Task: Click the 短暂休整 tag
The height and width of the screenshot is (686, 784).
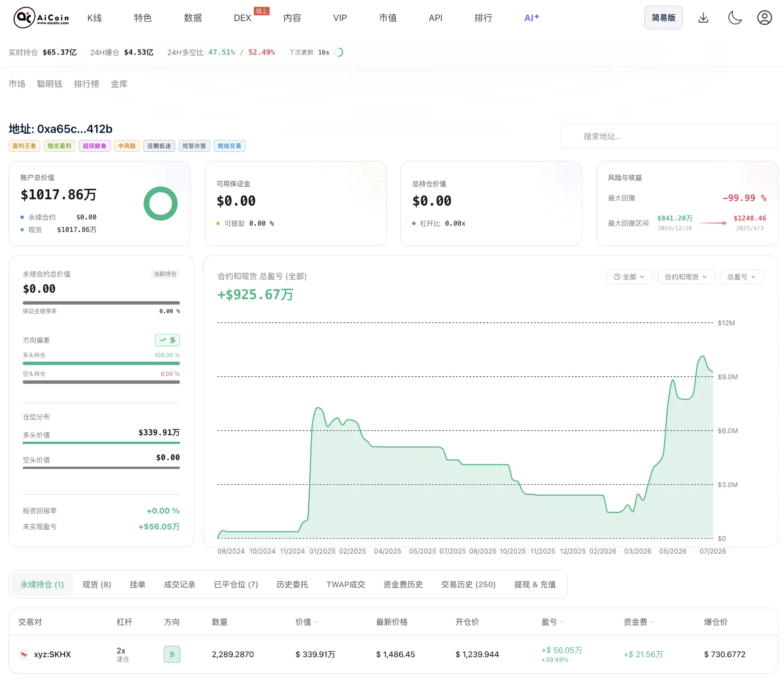Action: (194, 146)
